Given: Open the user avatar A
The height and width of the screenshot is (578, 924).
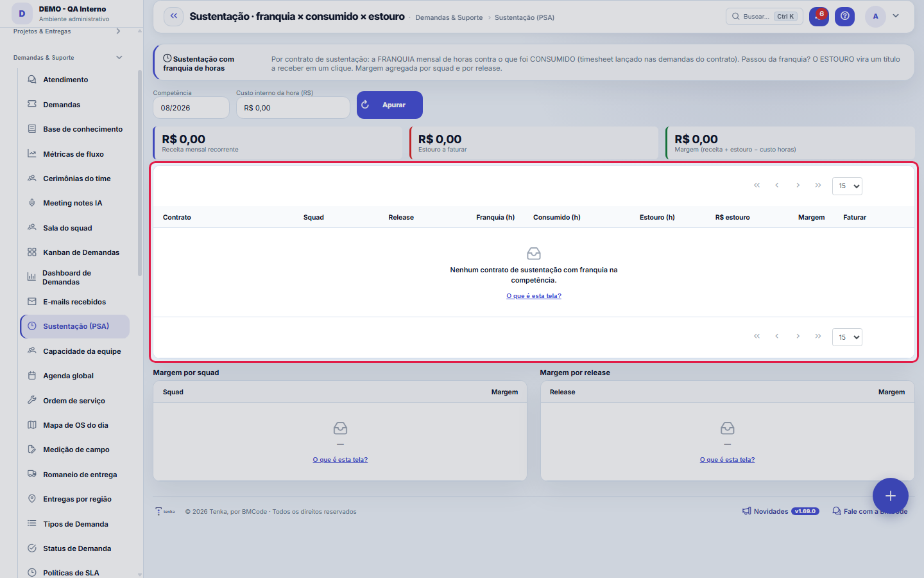Looking at the screenshot, I should (875, 17).
